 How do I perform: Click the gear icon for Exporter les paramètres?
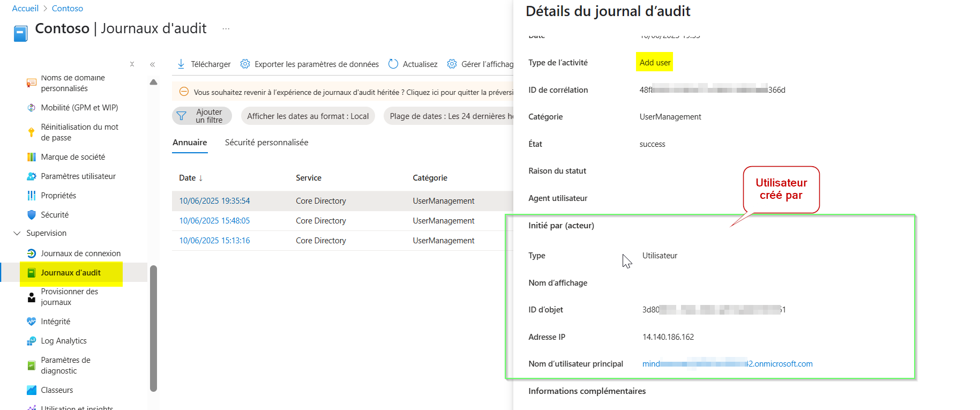(245, 64)
